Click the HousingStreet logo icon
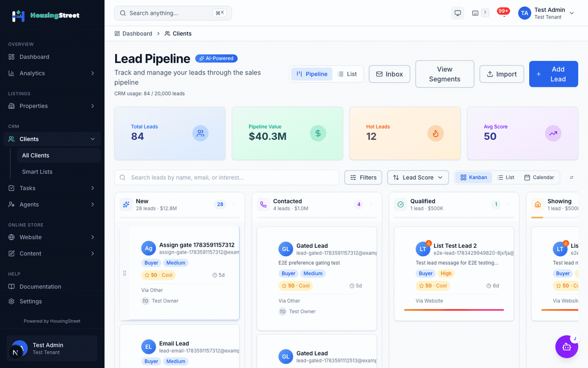588x368 pixels. coord(18,16)
